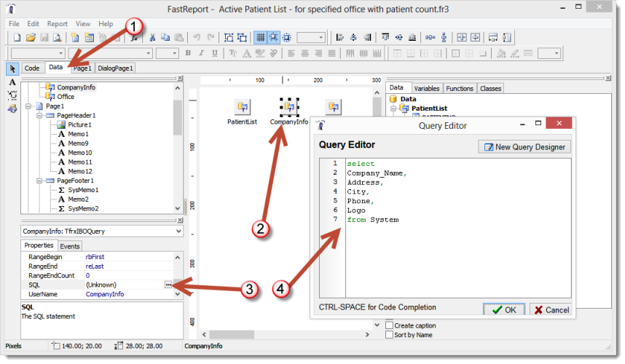
Task: Switch to the DialogPage1 tab
Action: point(115,68)
